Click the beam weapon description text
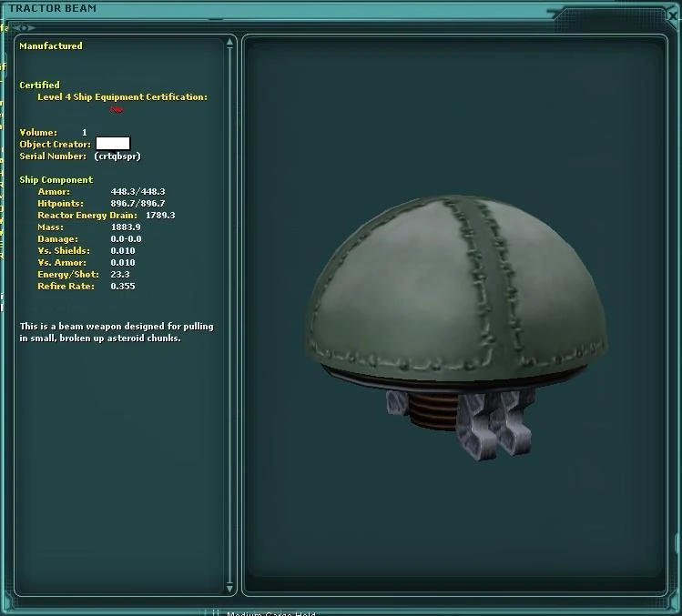Image resolution: width=682 pixels, height=616 pixels. pos(117,332)
